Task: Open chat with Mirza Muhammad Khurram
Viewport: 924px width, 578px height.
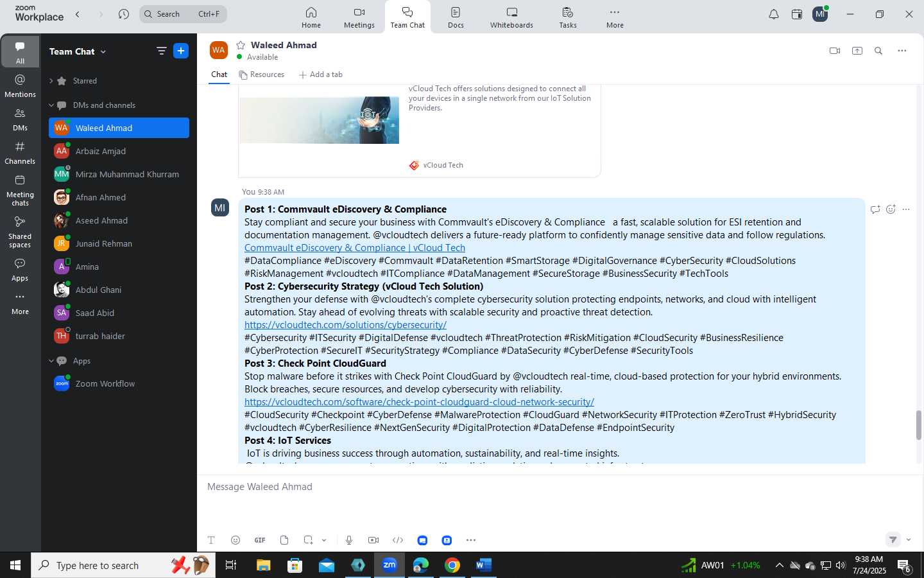Action: (119, 174)
